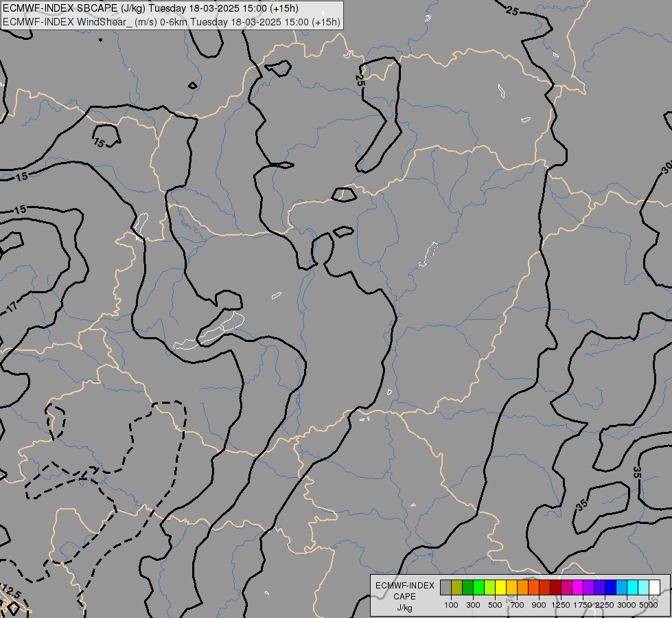
Task: Click the 2250 value under the legend
Action: pos(605,605)
